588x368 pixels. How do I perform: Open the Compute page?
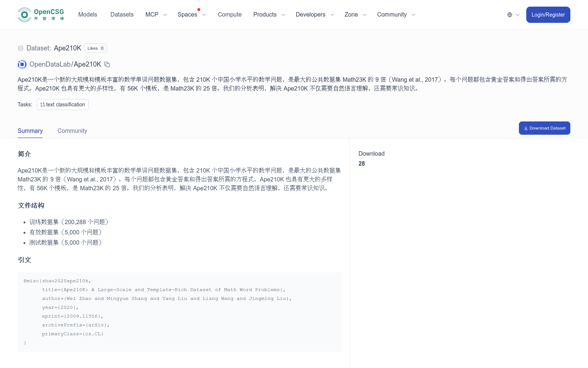(230, 15)
